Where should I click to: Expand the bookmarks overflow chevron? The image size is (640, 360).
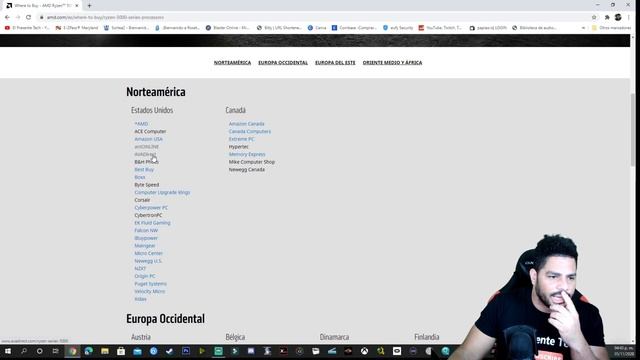(583, 28)
